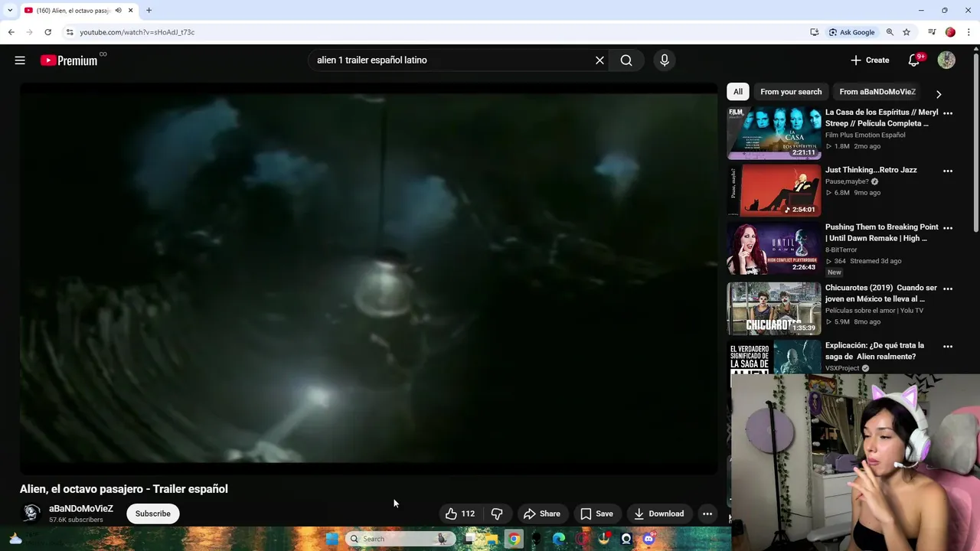Screen dimensions: 980x551
Task: Open Discord from the taskbar
Action: 649,539
